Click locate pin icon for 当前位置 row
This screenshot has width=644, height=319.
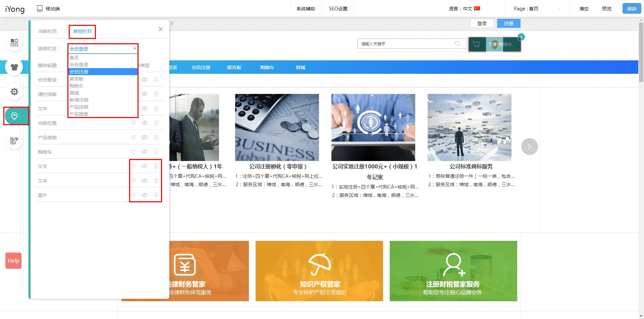click(133, 123)
